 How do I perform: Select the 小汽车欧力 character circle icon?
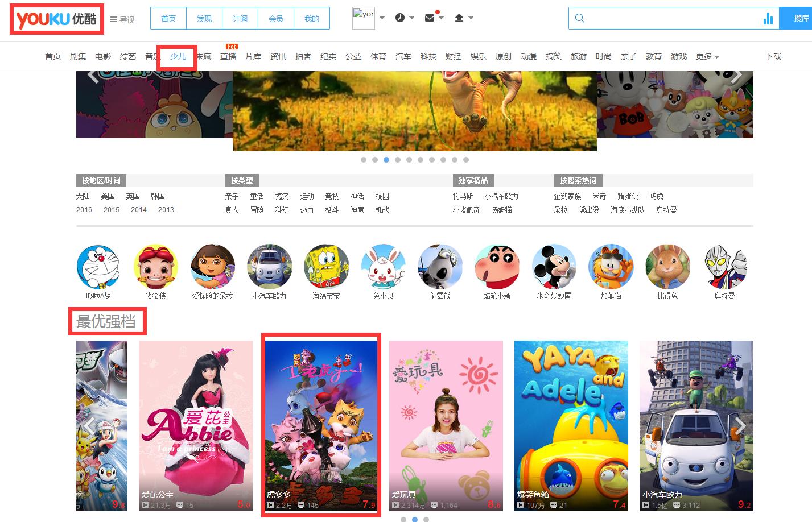[x=269, y=267]
